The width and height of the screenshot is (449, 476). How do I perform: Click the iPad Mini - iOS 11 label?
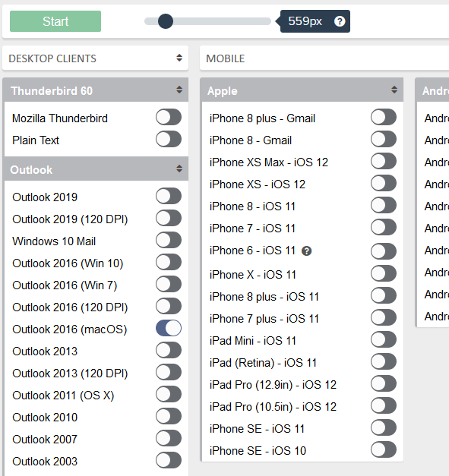(x=253, y=341)
